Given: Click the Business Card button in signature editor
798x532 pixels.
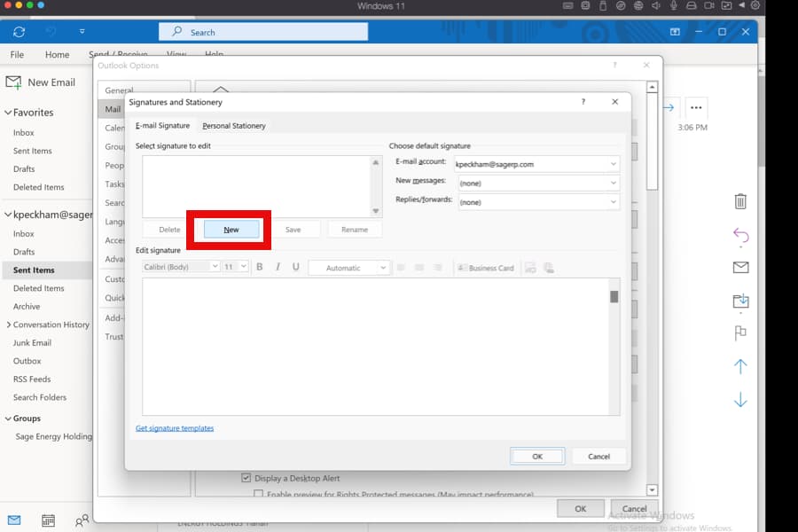Looking at the screenshot, I should click(486, 268).
